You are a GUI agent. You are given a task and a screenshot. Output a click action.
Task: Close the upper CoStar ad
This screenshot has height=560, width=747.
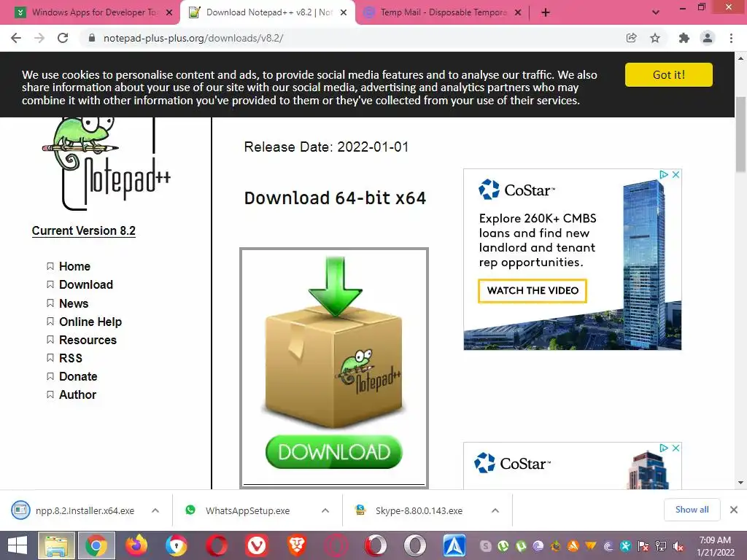(676, 175)
